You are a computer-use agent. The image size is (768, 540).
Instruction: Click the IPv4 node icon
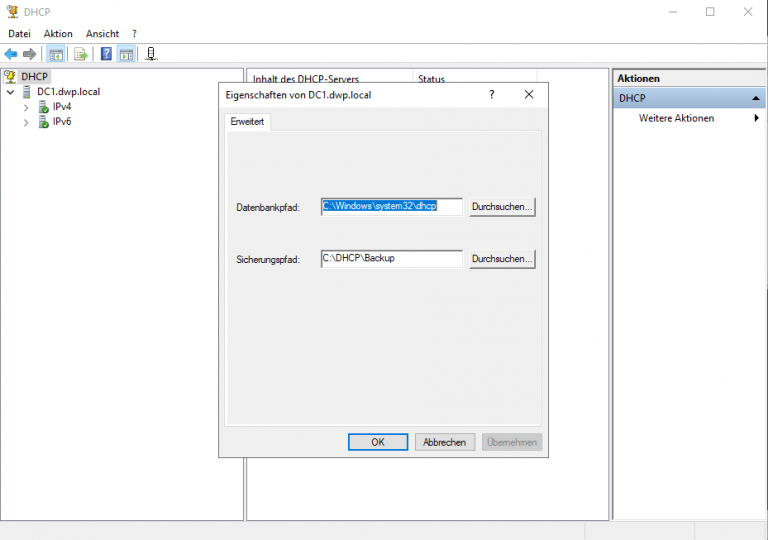click(44, 107)
